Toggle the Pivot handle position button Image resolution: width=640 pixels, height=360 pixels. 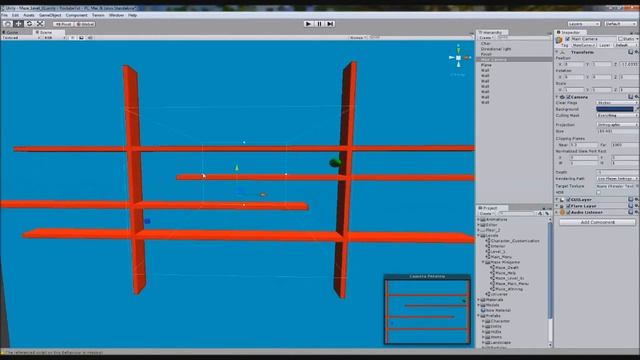pyautogui.click(x=63, y=24)
